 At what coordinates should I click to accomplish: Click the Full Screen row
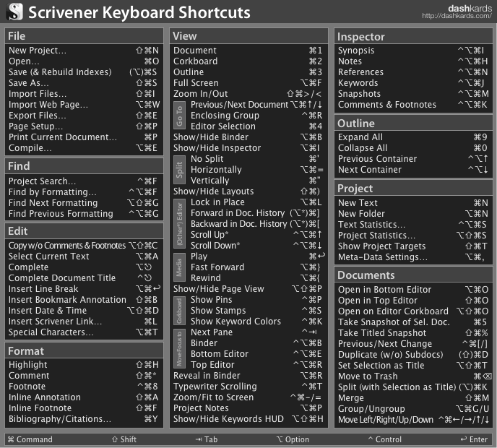pyautogui.click(x=248, y=83)
